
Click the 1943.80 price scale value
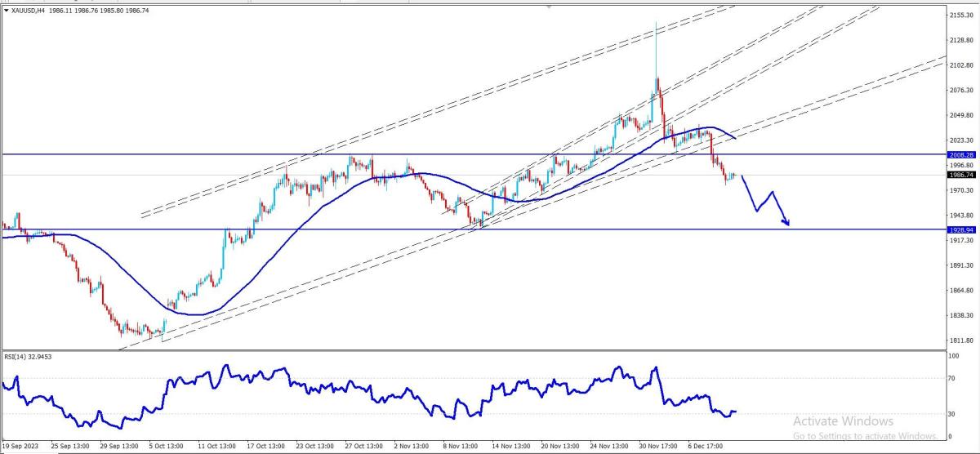coord(961,216)
